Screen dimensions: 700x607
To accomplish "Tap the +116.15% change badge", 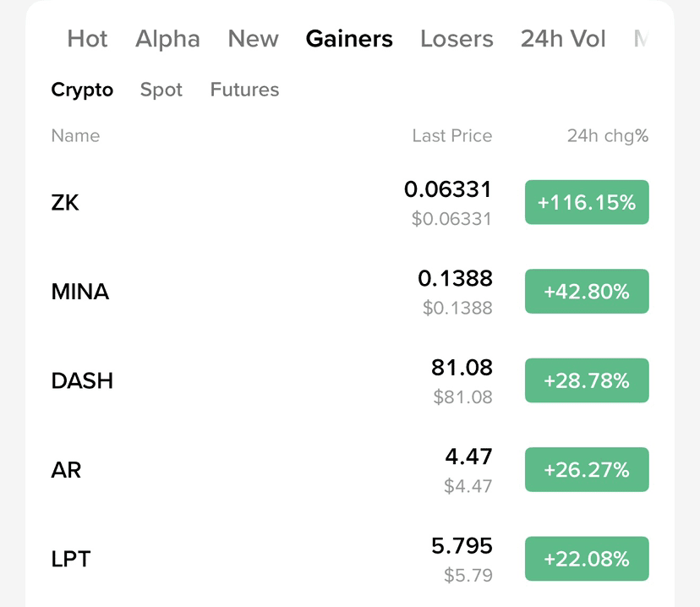I will (x=587, y=202).
